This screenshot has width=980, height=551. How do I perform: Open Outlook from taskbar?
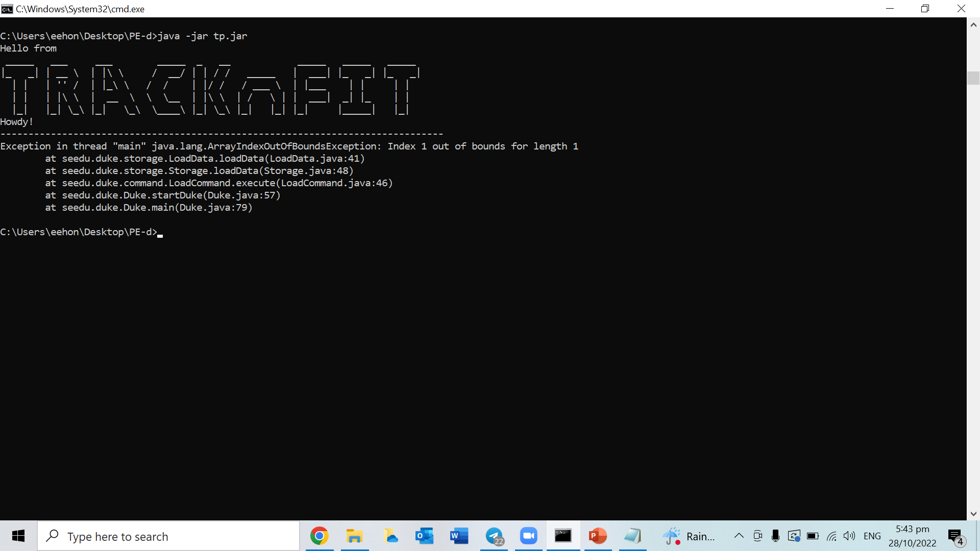[424, 536]
